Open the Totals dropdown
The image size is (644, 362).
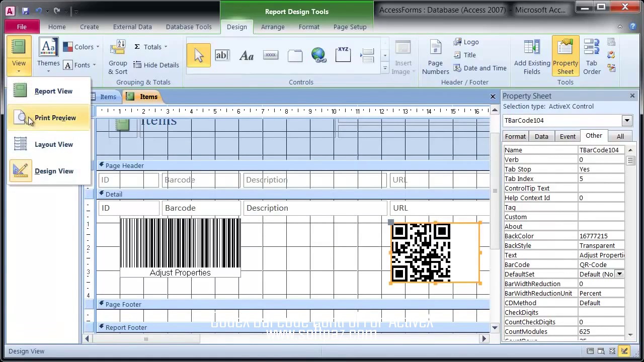coord(150,47)
